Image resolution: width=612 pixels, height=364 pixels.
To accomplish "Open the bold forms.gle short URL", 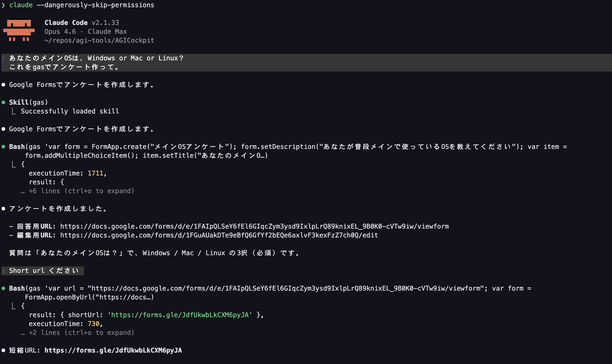I will click(113, 350).
